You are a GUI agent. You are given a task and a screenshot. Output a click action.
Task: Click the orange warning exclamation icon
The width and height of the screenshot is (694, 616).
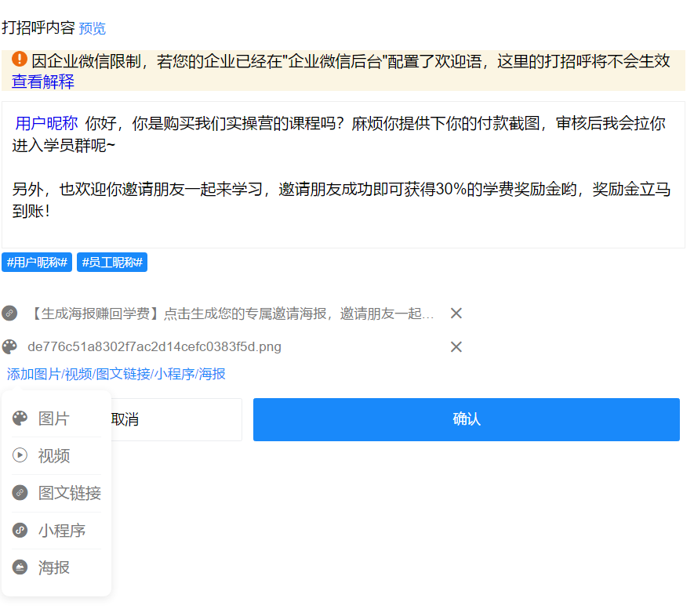pyautogui.click(x=20, y=59)
